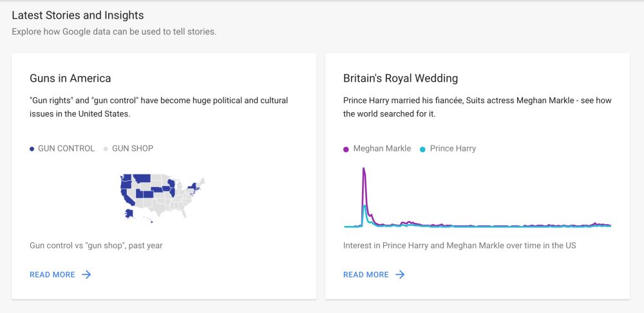Viewport: 644px width, 313px height.
Task: Click the Britain's Royal Wedding card title
Action: (x=401, y=79)
